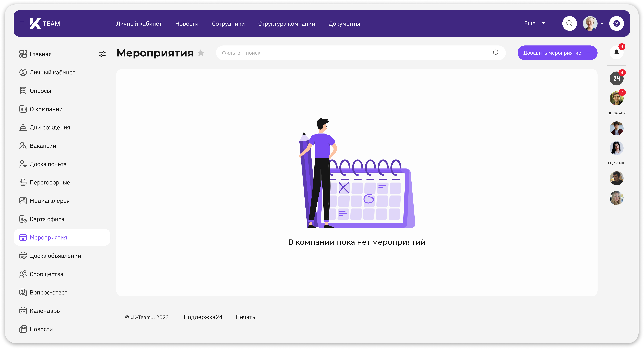Go to Опросы section label

(x=40, y=91)
